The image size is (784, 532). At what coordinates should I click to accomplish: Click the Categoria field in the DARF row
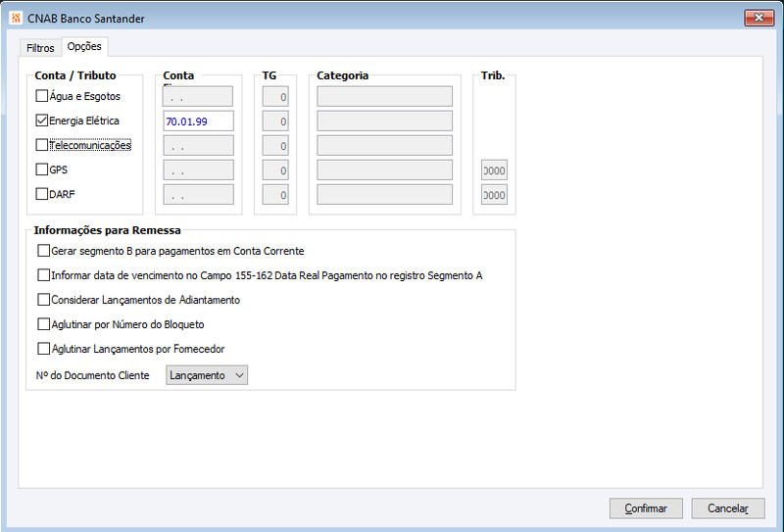[x=384, y=195]
